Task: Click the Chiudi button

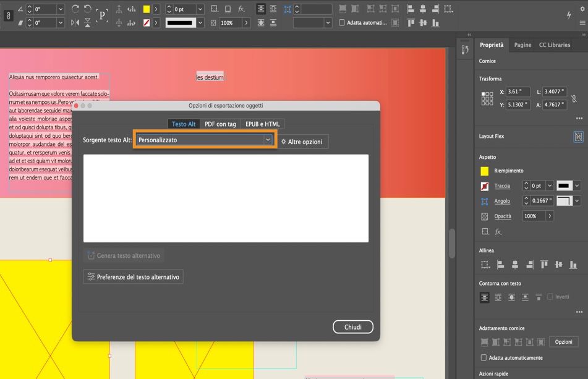Action: (x=353, y=327)
